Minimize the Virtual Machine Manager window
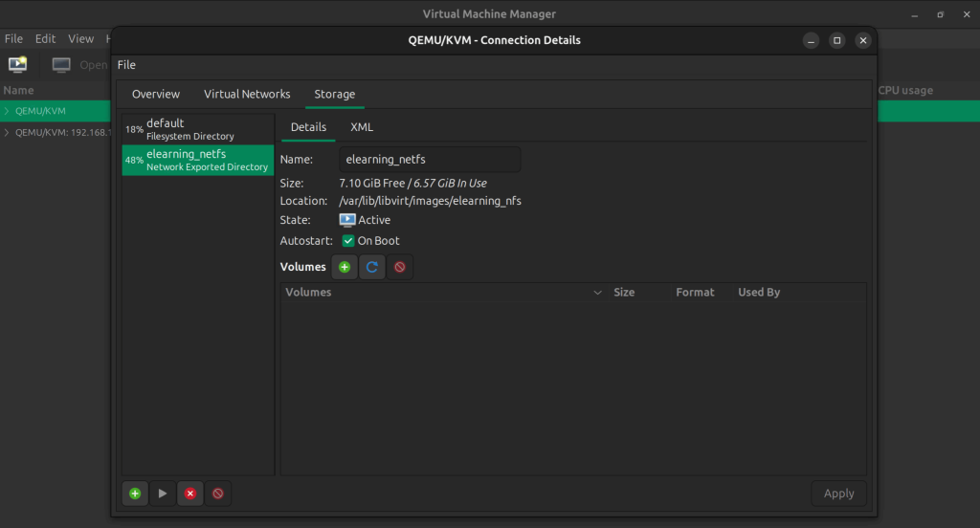 914,14
